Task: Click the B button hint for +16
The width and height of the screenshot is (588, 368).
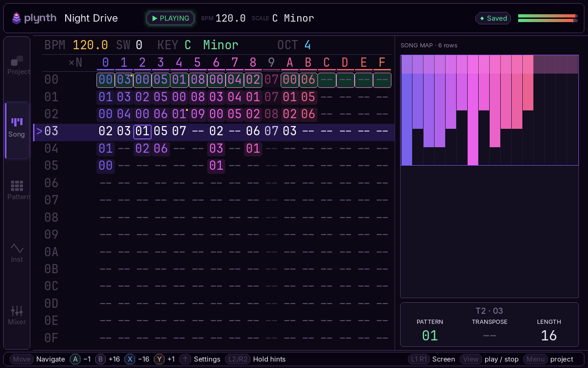Action: [x=101, y=359]
